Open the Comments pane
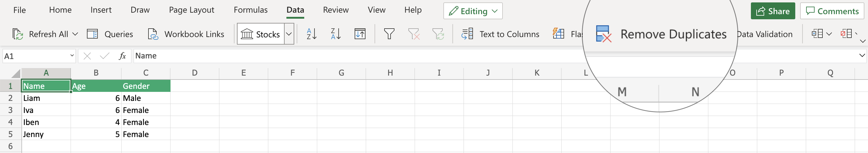868x153 pixels. point(832,11)
